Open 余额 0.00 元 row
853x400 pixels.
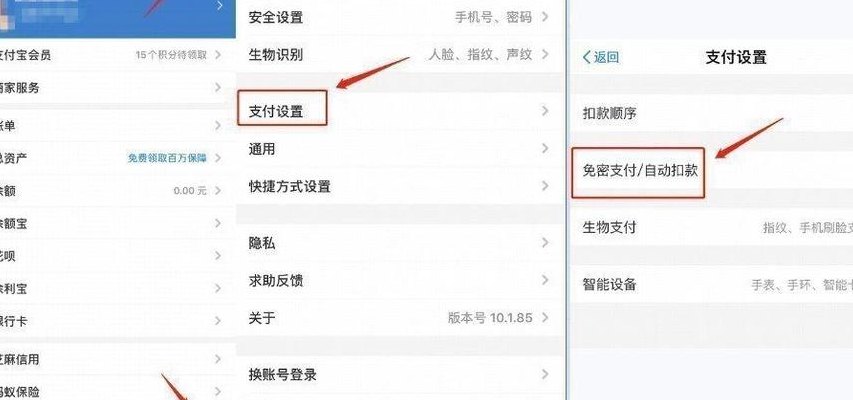tap(118, 190)
